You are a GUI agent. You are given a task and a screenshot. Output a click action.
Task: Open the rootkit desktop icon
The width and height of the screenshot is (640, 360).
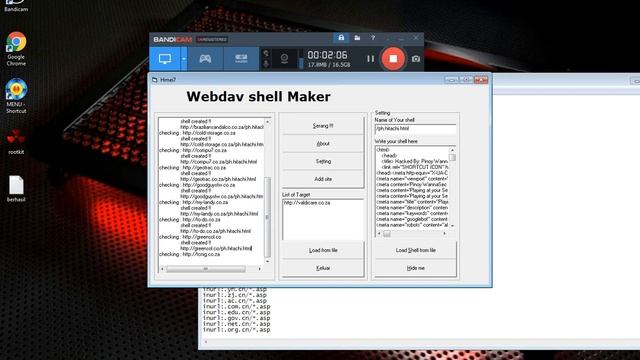[16, 142]
